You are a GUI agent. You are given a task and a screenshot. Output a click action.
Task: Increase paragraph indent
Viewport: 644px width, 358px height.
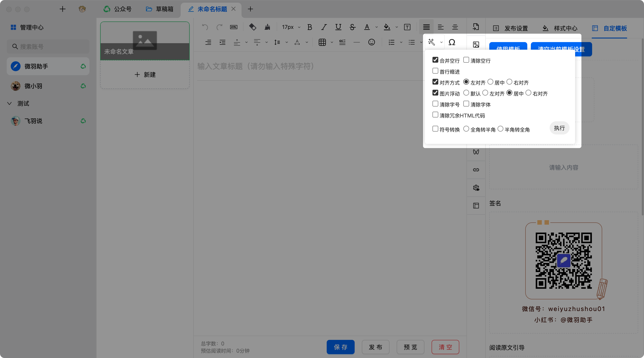(222, 42)
